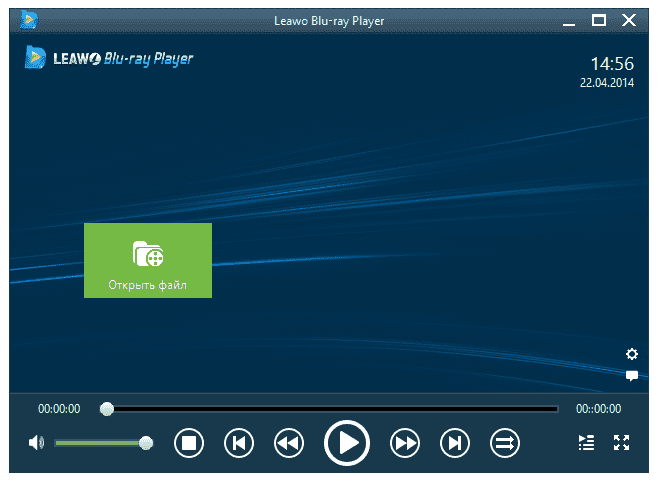Show the playlist panel
The width and height of the screenshot is (658, 481).
click(587, 442)
